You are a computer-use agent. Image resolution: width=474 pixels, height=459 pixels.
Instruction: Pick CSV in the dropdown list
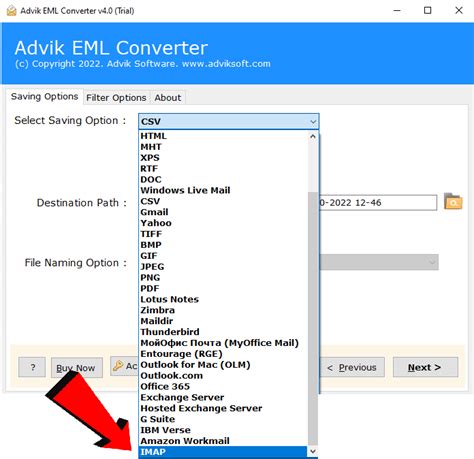coord(223,201)
